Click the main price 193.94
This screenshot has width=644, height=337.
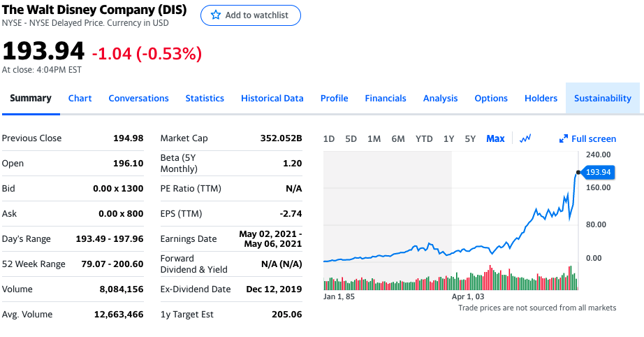click(x=43, y=51)
